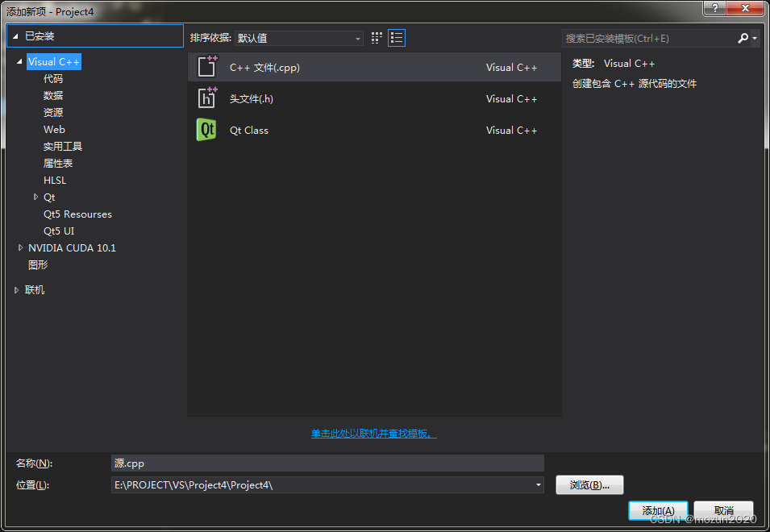Expand the Qt tree node
Image resolution: width=770 pixels, height=532 pixels.
35,197
